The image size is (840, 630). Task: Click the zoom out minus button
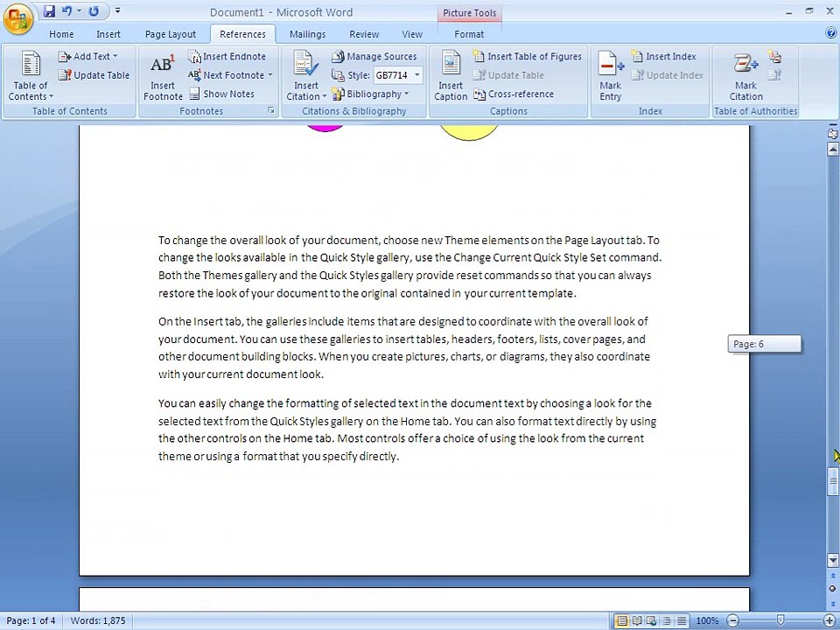point(732,621)
